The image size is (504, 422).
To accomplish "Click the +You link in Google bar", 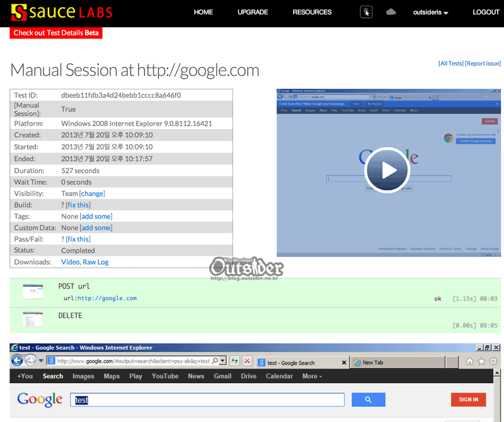I will 25,376.
